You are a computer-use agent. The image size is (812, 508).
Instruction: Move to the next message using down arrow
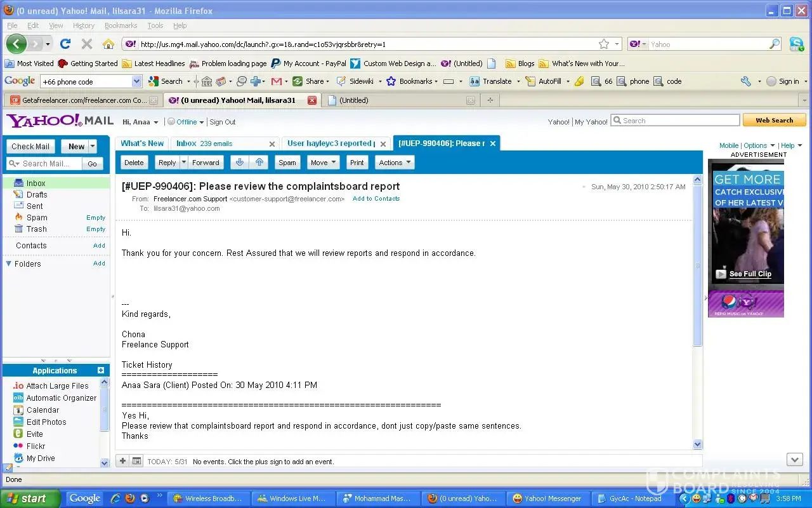pos(239,163)
